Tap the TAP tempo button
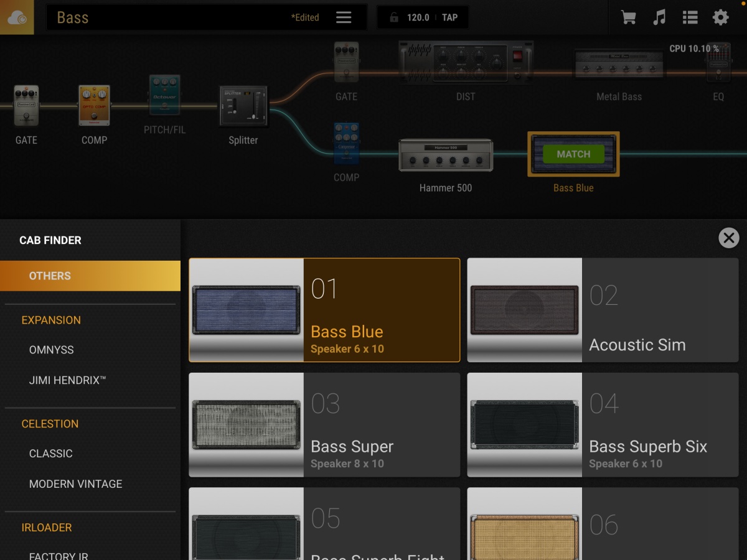 point(449,17)
